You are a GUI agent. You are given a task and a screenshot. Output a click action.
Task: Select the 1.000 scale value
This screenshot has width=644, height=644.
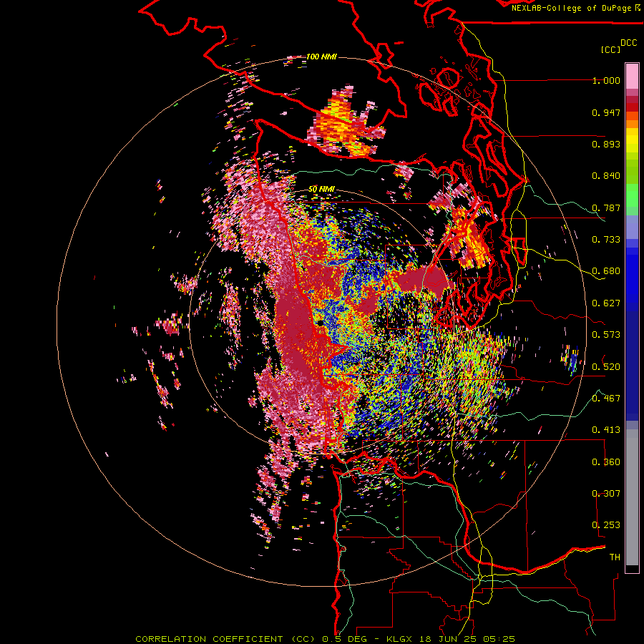(606, 80)
